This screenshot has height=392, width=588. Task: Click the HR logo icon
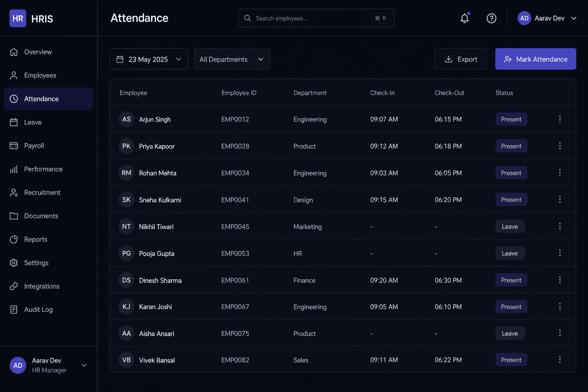click(18, 18)
